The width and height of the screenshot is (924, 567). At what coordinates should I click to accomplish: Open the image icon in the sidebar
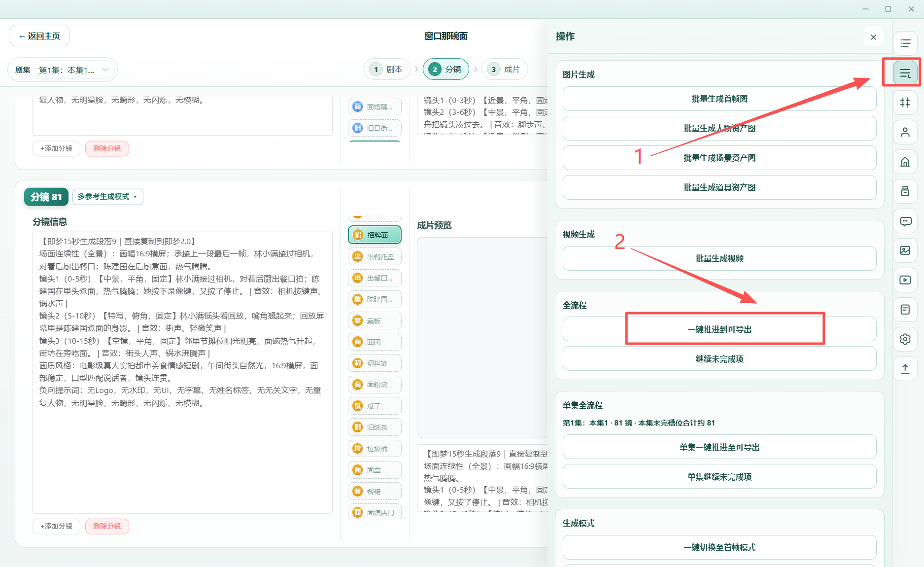905,250
